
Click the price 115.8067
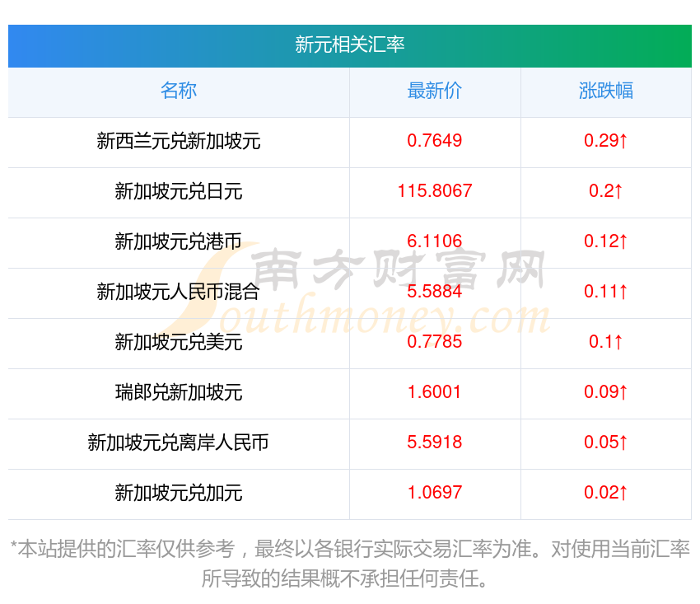pos(434,191)
